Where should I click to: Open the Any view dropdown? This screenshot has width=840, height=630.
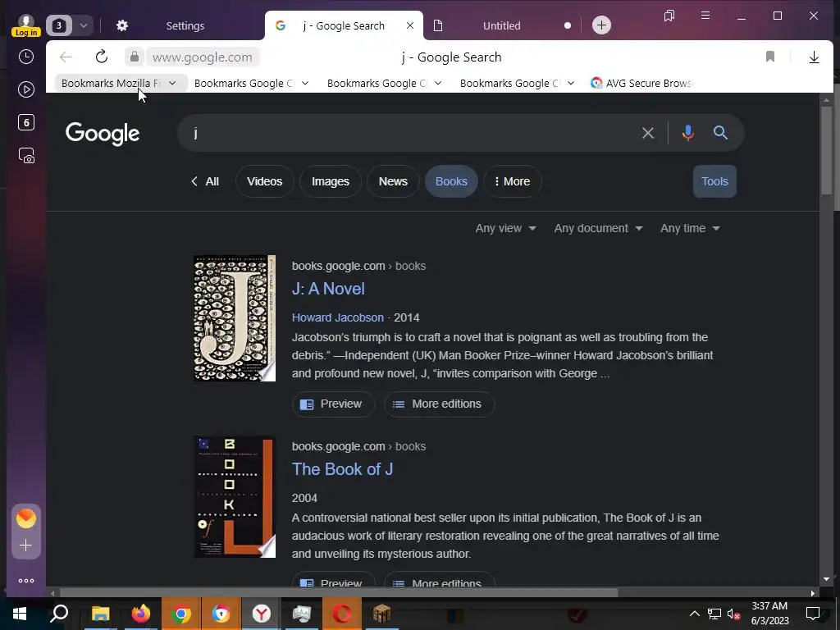point(505,228)
